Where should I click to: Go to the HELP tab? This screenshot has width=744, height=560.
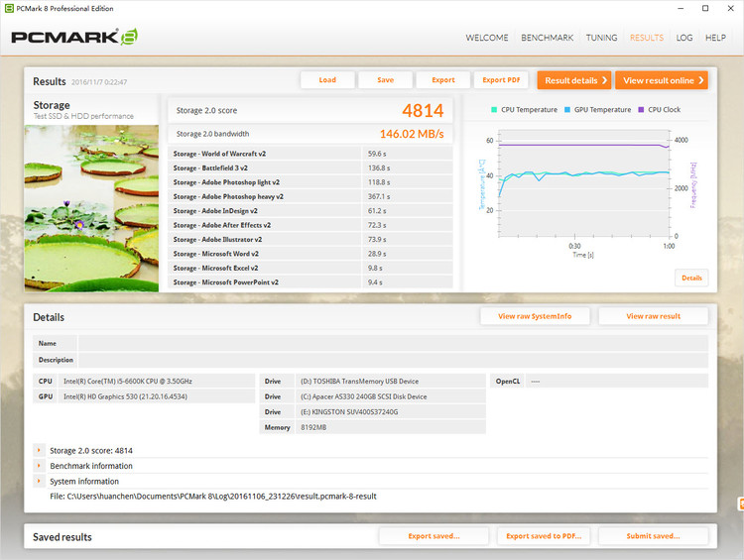tap(715, 38)
